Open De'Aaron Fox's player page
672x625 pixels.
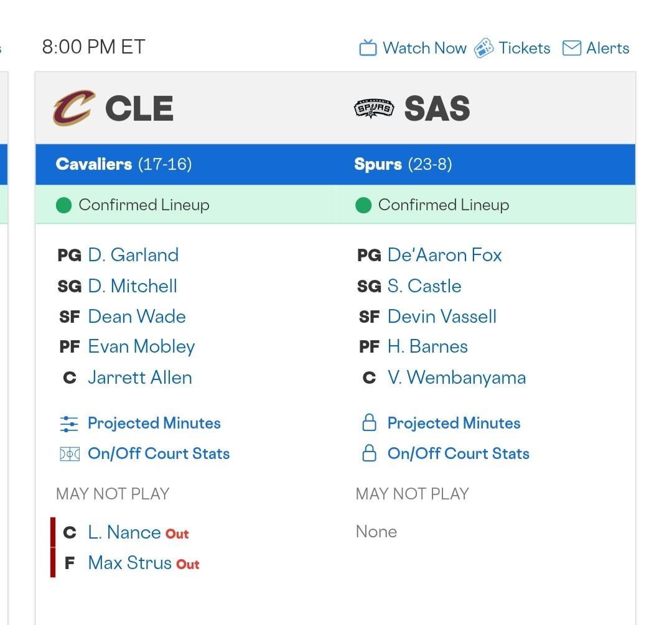[x=444, y=255]
